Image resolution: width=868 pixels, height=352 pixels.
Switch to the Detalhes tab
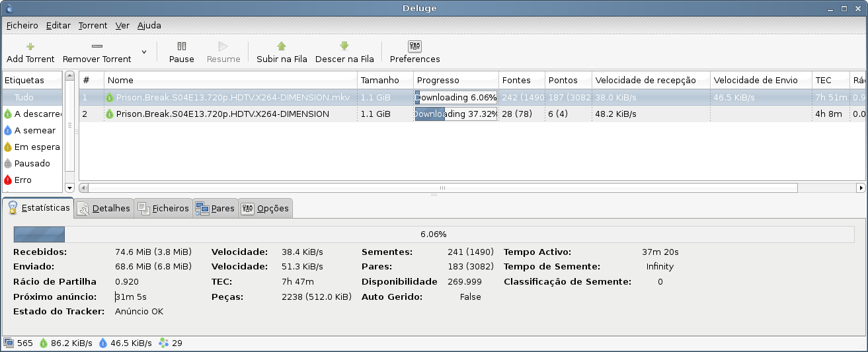pyautogui.click(x=104, y=208)
